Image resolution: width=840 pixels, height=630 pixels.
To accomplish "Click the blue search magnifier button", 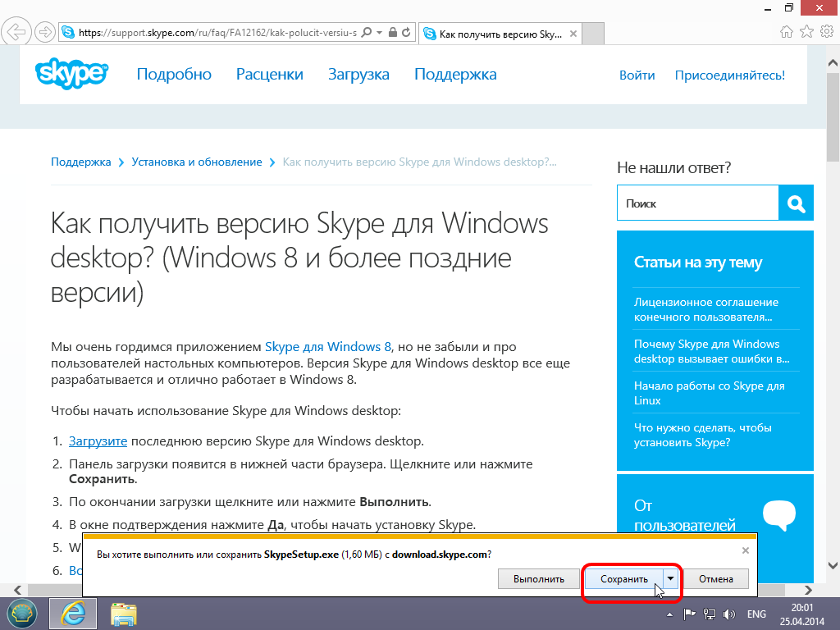I will (796, 203).
